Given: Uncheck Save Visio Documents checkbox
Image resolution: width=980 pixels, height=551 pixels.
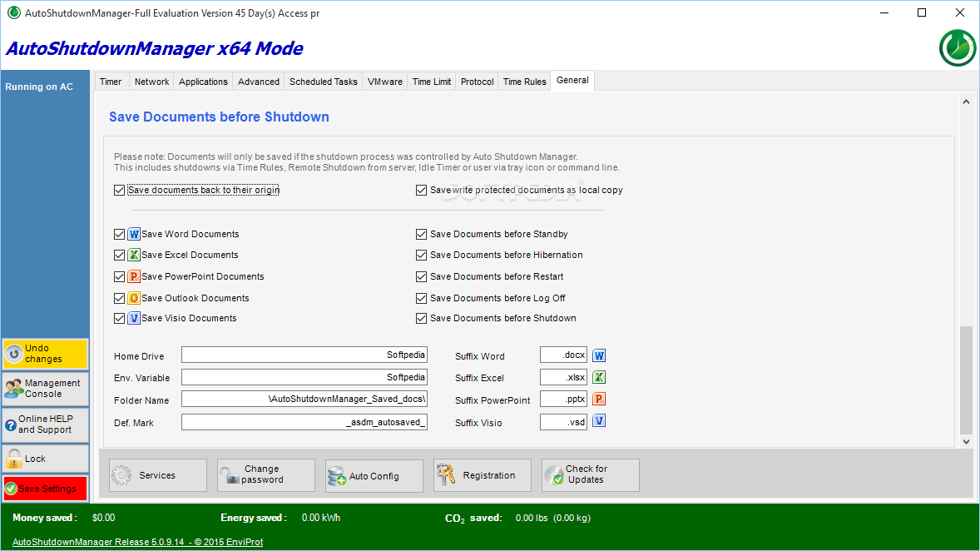Looking at the screenshot, I should click(x=119, y=318).
